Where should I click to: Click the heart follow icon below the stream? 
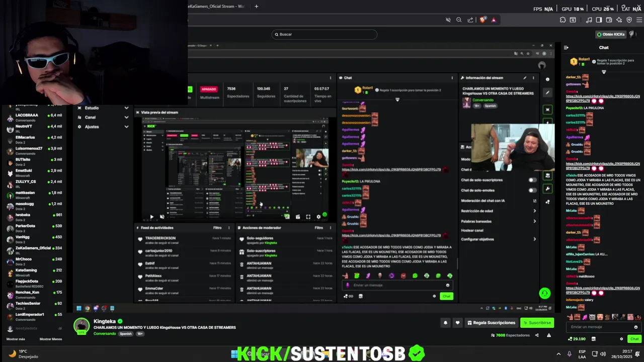point(457,323)
